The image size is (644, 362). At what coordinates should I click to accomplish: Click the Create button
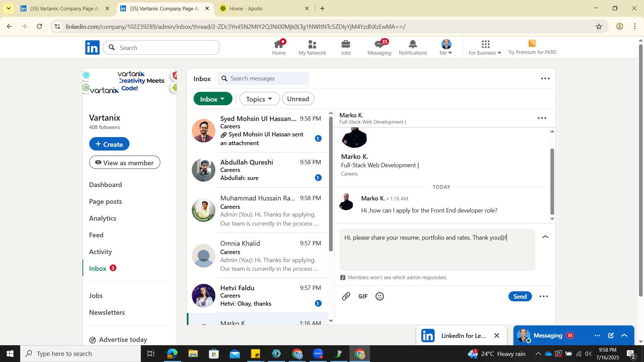(109, 144)
